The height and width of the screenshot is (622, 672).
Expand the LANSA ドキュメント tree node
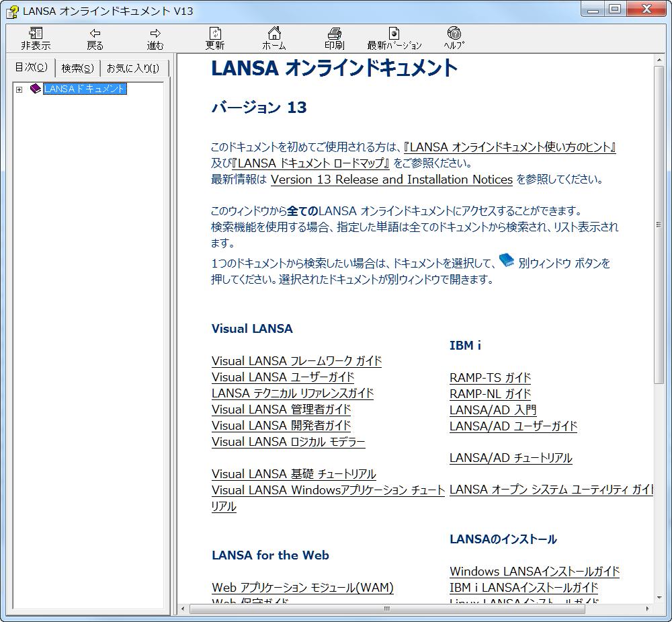tap(19, 89)
